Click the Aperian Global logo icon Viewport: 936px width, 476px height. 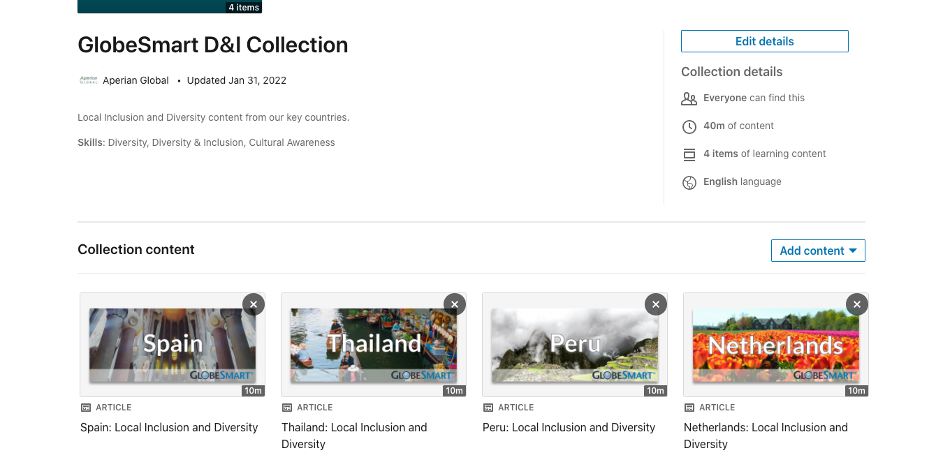[88, 80]
